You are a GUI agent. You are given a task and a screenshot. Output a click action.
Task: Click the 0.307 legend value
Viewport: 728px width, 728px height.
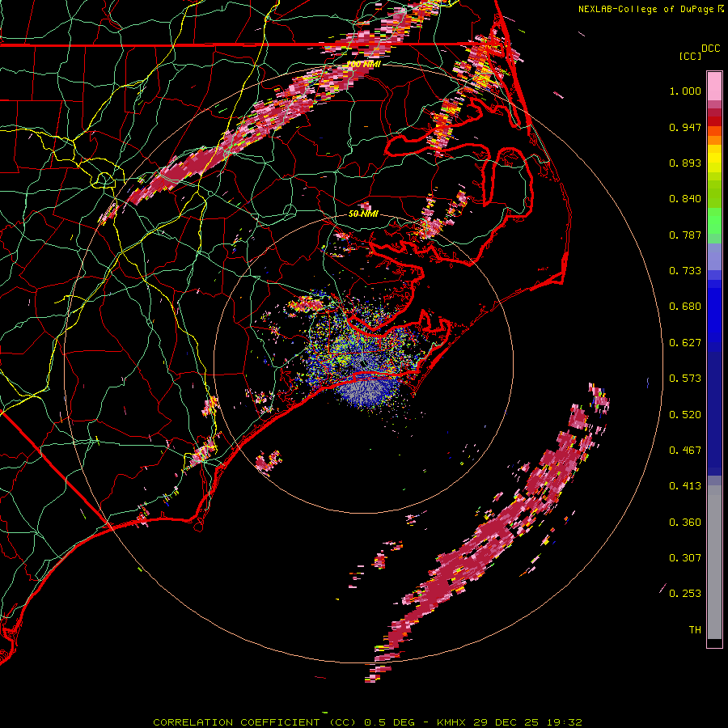pyautogui.click(x=685, y=558)
